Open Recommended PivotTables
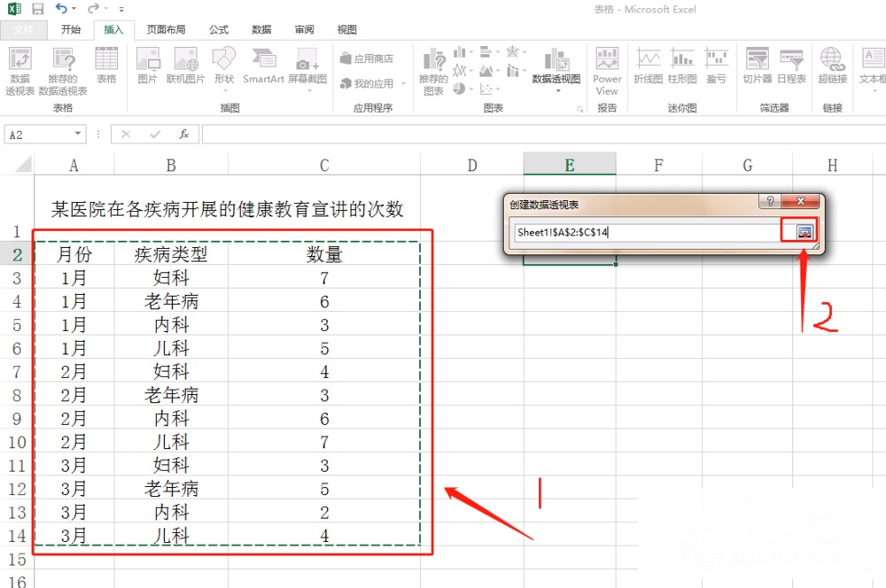This screenshot has height=588, width=886. tap(63, 71)
